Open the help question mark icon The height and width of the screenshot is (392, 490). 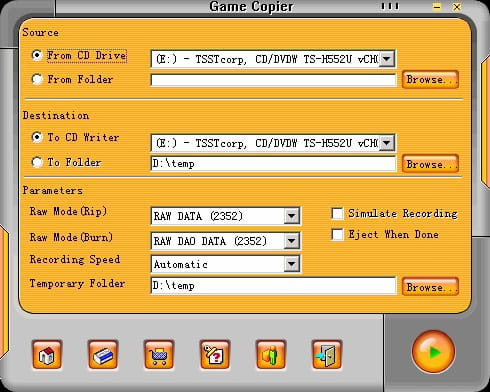[215, 355]
